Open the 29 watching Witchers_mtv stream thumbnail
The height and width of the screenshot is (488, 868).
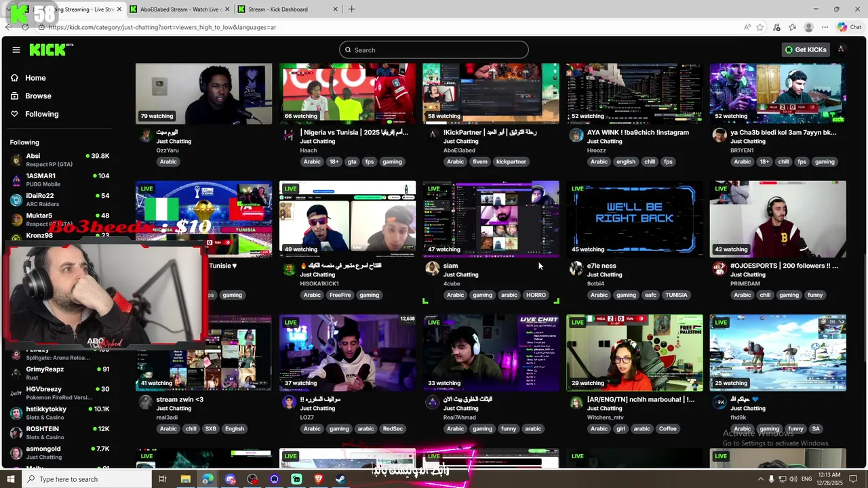tap(635, 352)
